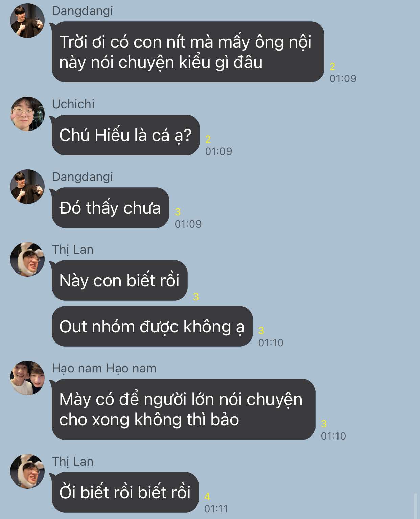Tap Thị Lan's avatar next to 'Này con biết rồi'
The width and height of the screenshot is (420, 519).
27,259
